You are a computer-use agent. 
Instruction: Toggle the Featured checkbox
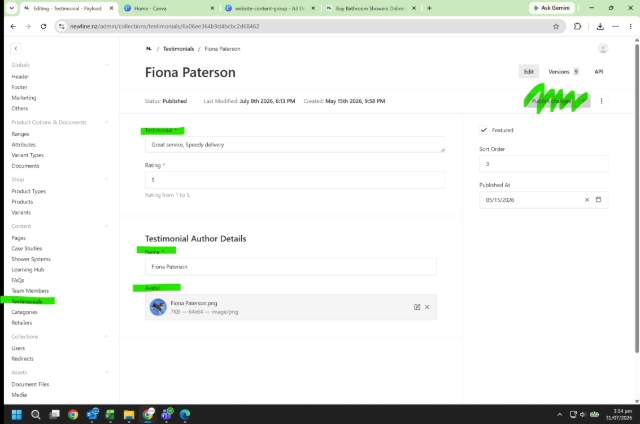click(484, 130)
